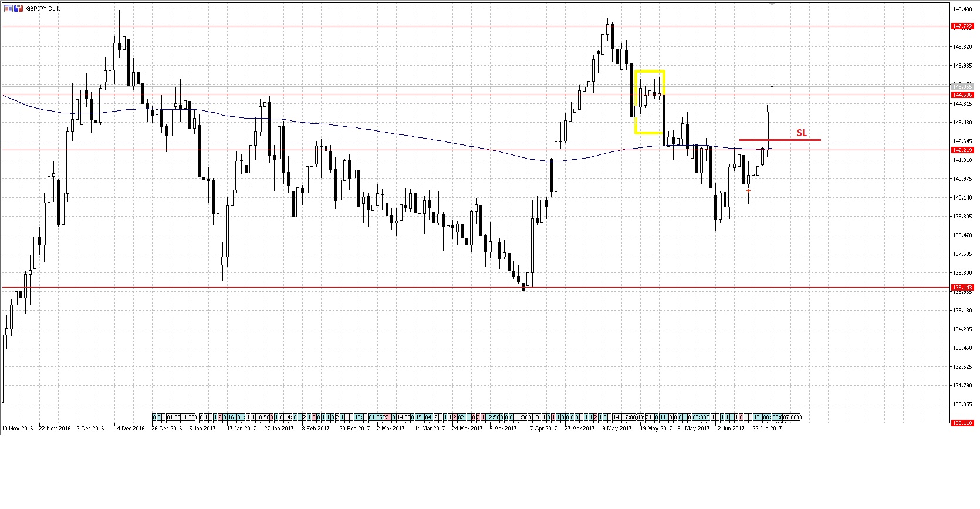Select the red SL horizontal line segment

[780, 140]
